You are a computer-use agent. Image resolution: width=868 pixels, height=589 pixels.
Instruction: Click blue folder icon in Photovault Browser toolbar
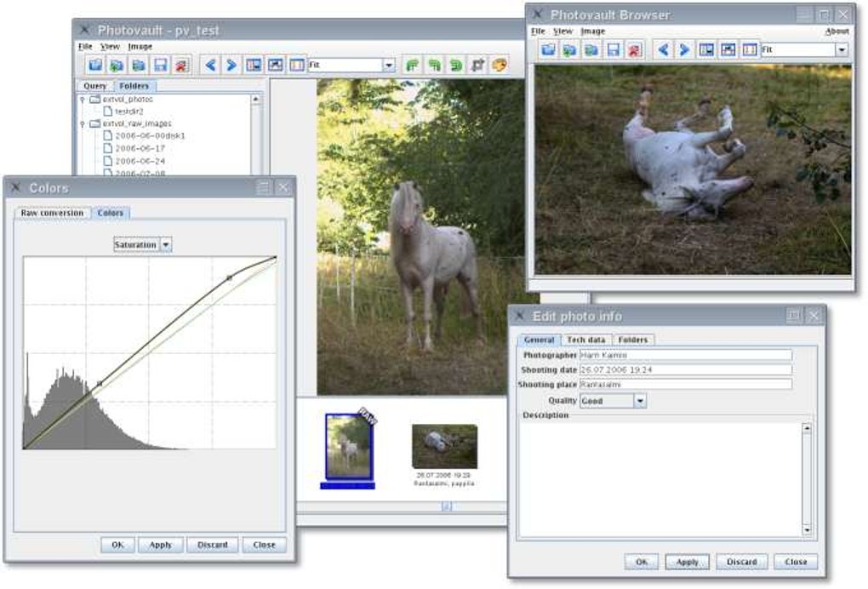(x=548, y=50)
